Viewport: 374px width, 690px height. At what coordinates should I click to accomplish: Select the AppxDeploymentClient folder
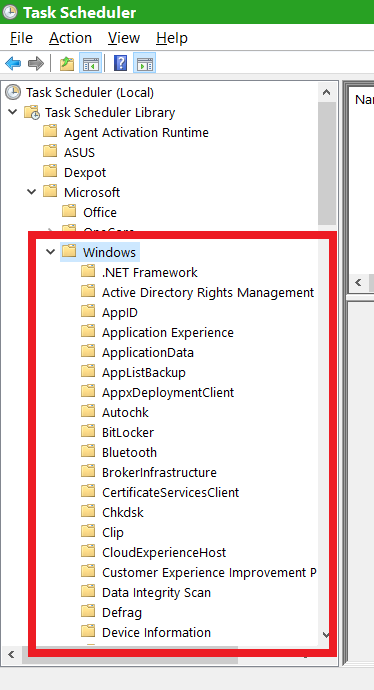[168, 392]
